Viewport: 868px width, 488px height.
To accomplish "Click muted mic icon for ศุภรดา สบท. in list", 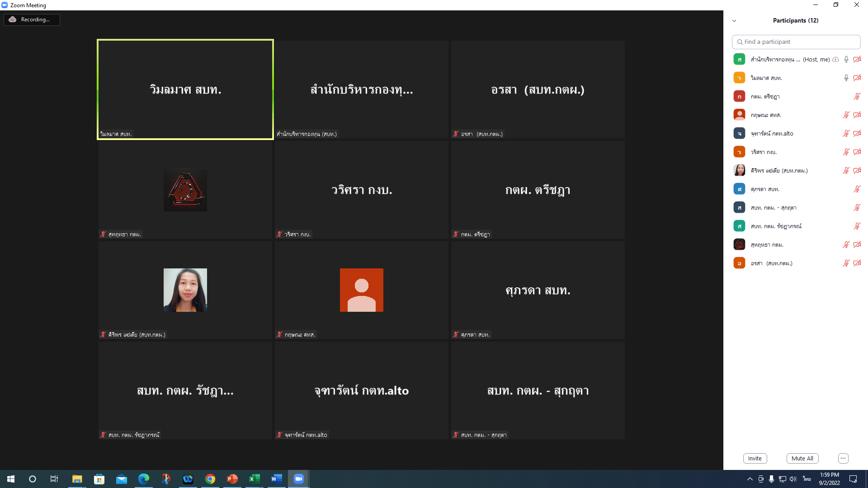I will tap(857, 189).
